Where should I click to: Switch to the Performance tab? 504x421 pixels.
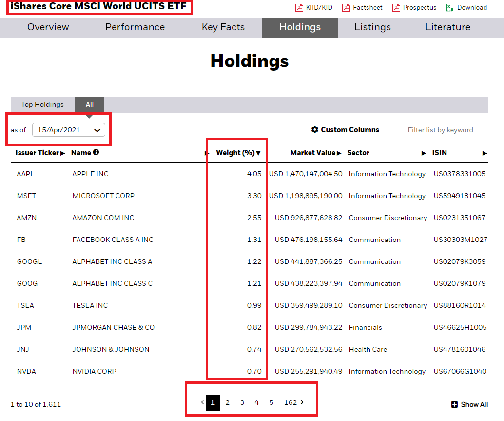pos(135,27)
